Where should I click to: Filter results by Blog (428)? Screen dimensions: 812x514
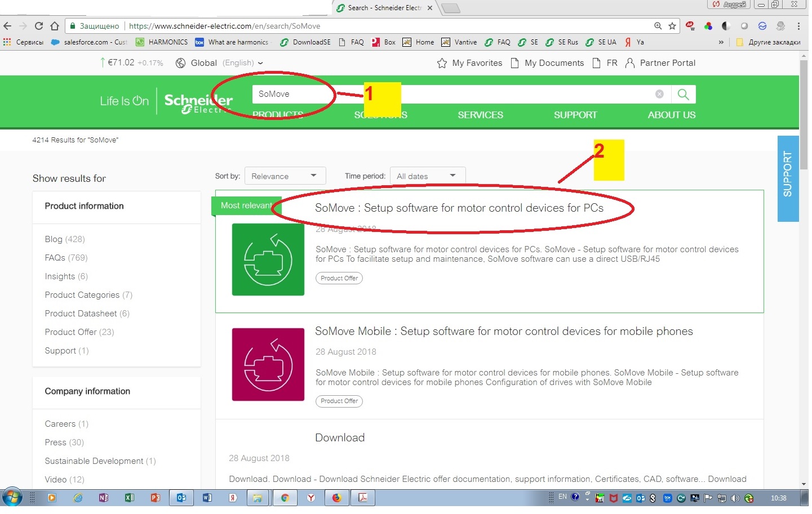click(x=65, y=240)
